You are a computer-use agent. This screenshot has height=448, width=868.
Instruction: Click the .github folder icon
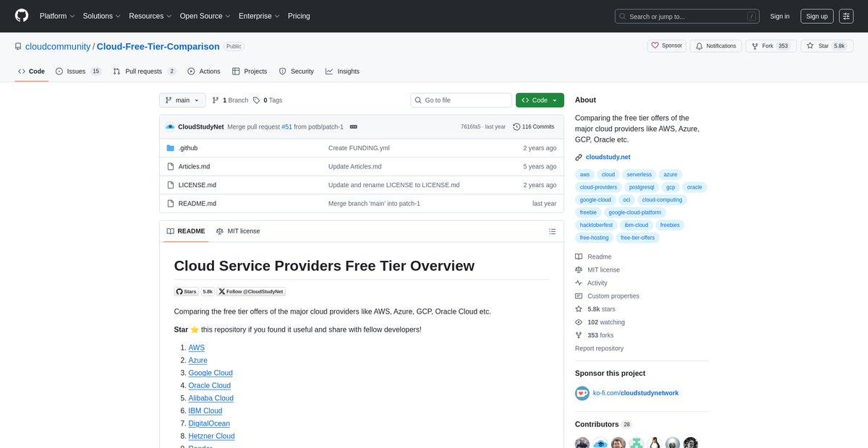pyautogui.click(x=171, y=148)
